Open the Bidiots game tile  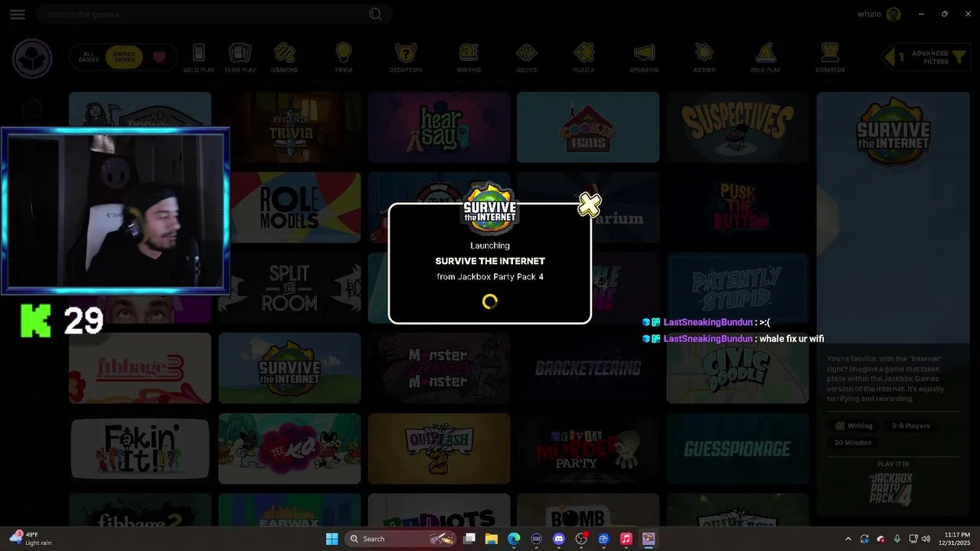[x=439, y=510]
